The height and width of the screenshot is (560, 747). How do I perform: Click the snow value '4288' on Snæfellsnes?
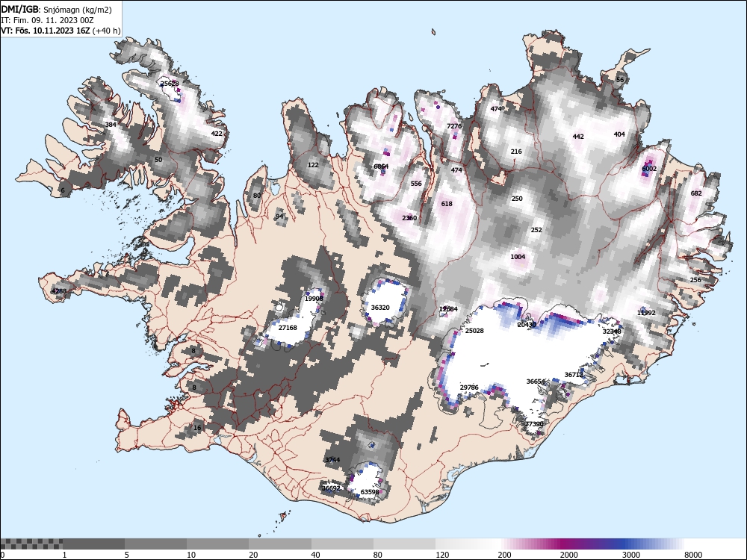[59, 291]
